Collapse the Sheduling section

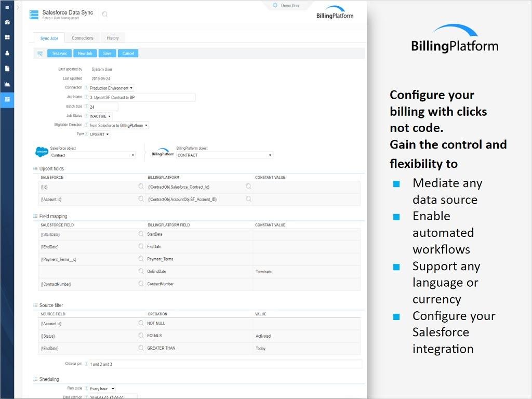coord(35,379)
